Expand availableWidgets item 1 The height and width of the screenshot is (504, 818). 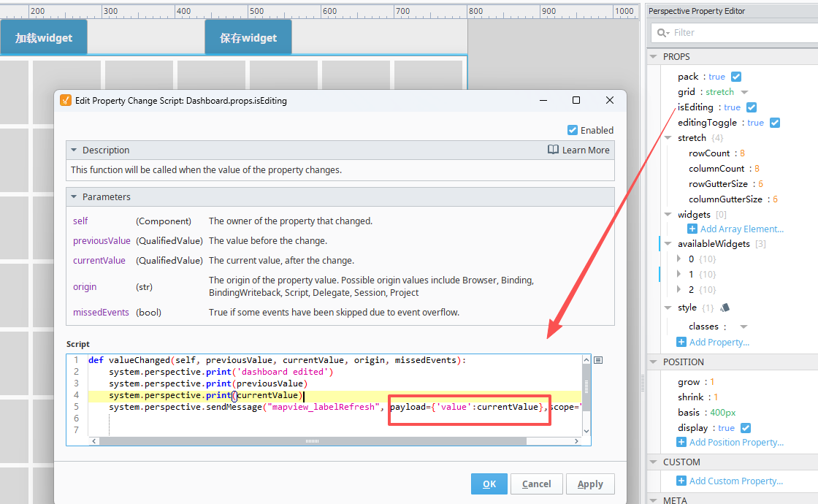coord(679,274)
